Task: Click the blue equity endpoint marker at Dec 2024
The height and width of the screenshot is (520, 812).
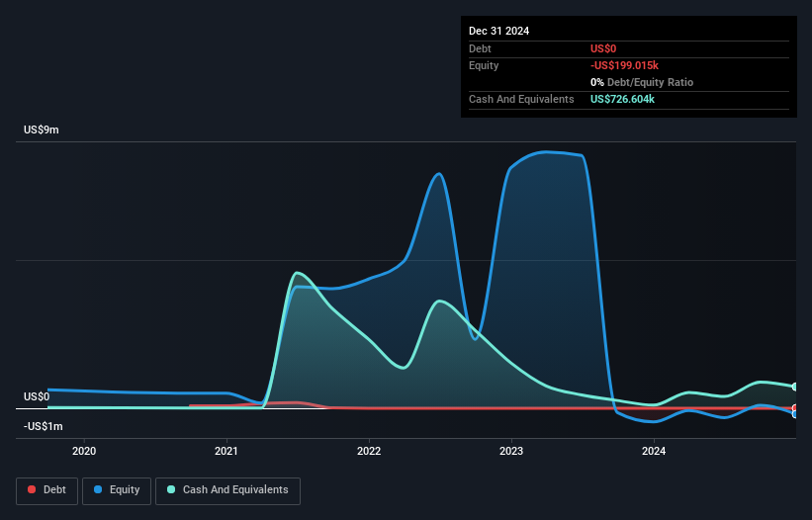Action: pos(794,414)
